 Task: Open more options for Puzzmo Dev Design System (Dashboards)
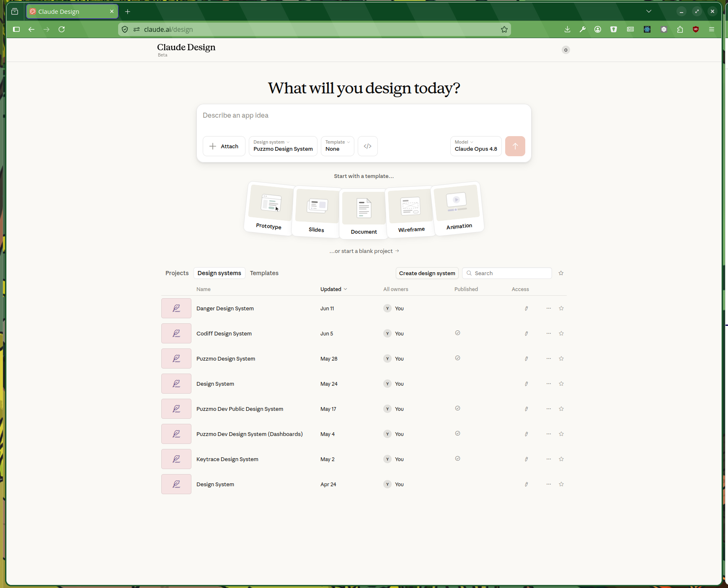click(x=549, y=434)
